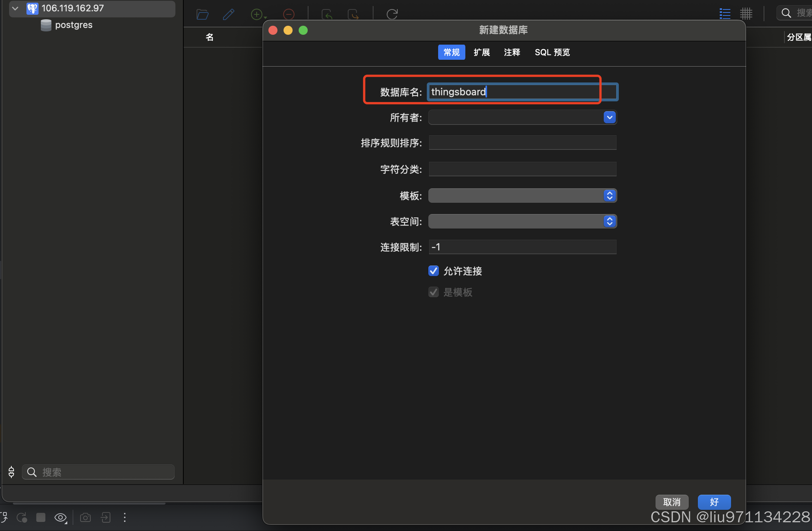Switch to the SQL 预览 tab
The height and width of the screenshot is (531, 812).
[552, 52]
